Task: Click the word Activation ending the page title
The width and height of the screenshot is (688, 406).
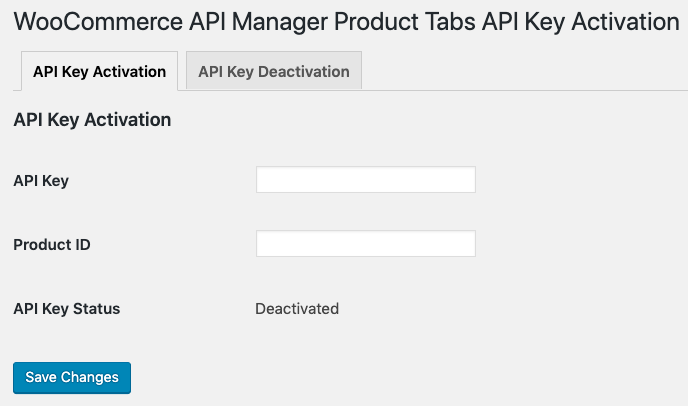Action: 625,22
